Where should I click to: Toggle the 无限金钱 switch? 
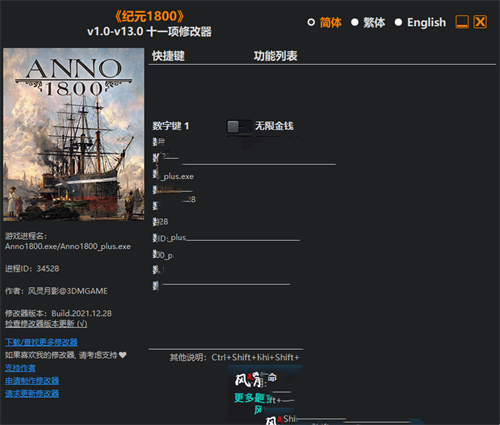click(x=239, y=126)
